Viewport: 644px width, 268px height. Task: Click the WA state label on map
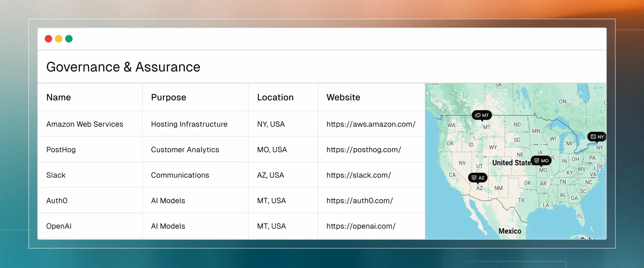[451, 125]
